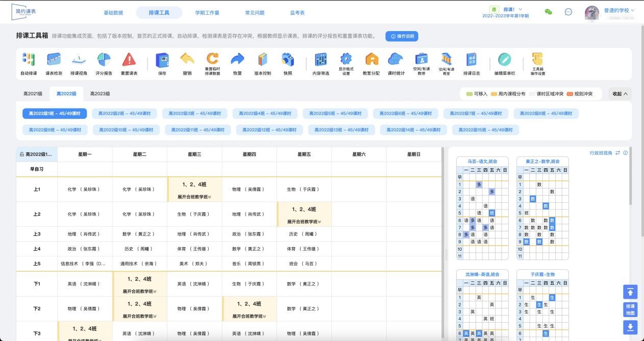Expand 展开合班教学班 in 星期二 下2
Image resolution: width=644 pixels, height=341 pixels.
click(x=140, y=317)
